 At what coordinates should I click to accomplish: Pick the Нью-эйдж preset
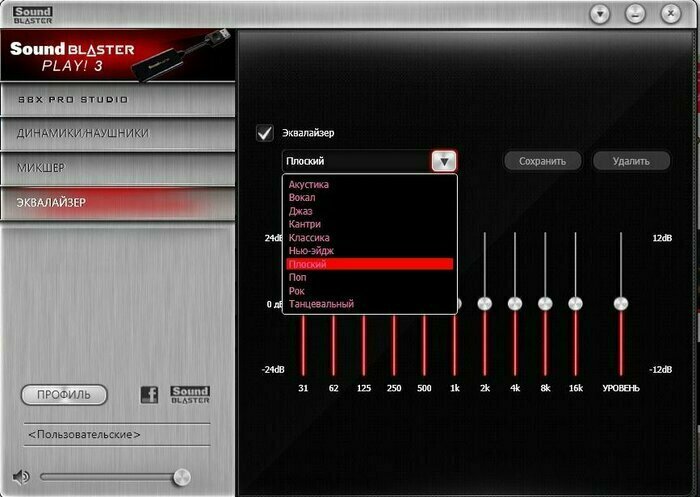pyautogui.click(x=311, y=251)
